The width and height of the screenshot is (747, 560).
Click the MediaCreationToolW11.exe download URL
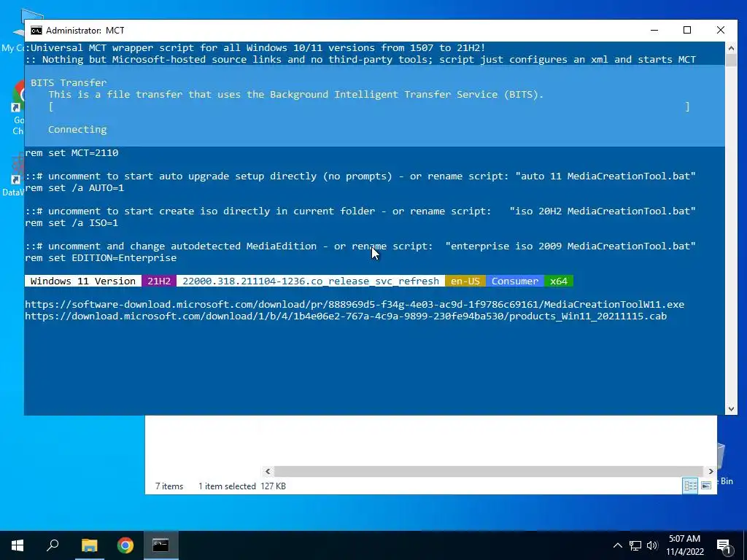[355, 304]
